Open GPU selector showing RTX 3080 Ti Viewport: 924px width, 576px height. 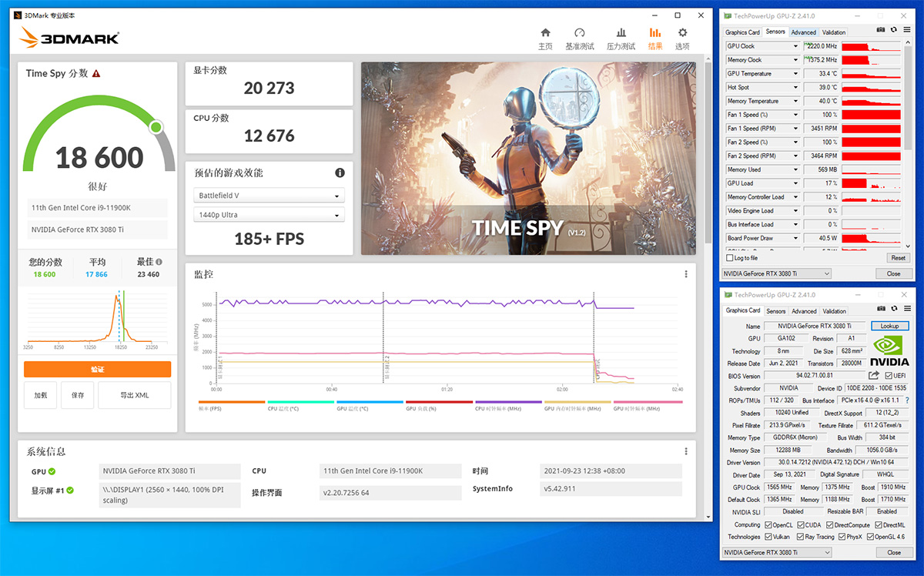(x=776, y=273)
